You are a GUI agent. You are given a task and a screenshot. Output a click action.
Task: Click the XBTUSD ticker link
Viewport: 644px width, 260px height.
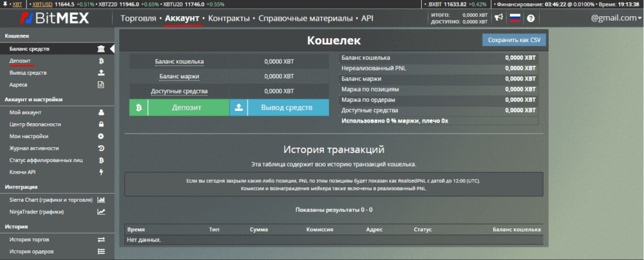(x=44, y=4)
